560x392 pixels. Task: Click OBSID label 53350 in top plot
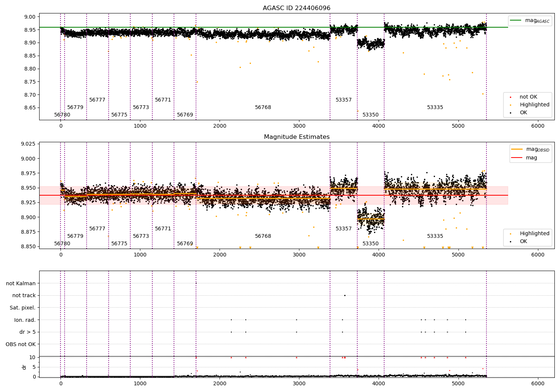point(370,115)
